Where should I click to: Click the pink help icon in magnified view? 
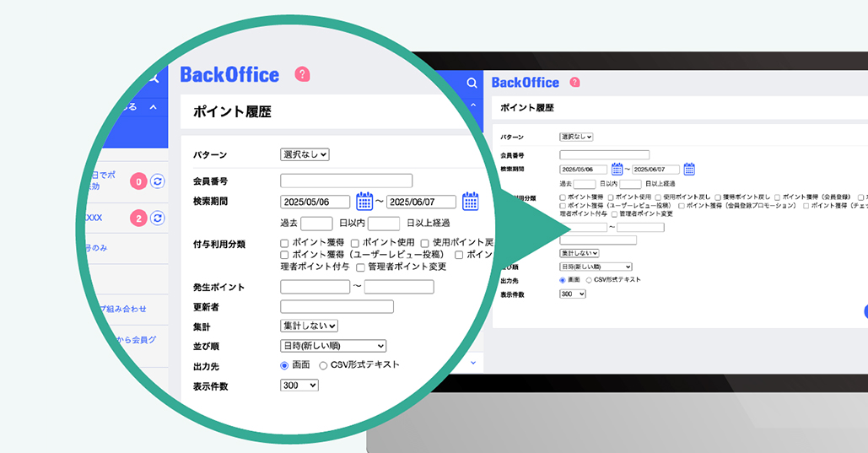coord(302,74)
